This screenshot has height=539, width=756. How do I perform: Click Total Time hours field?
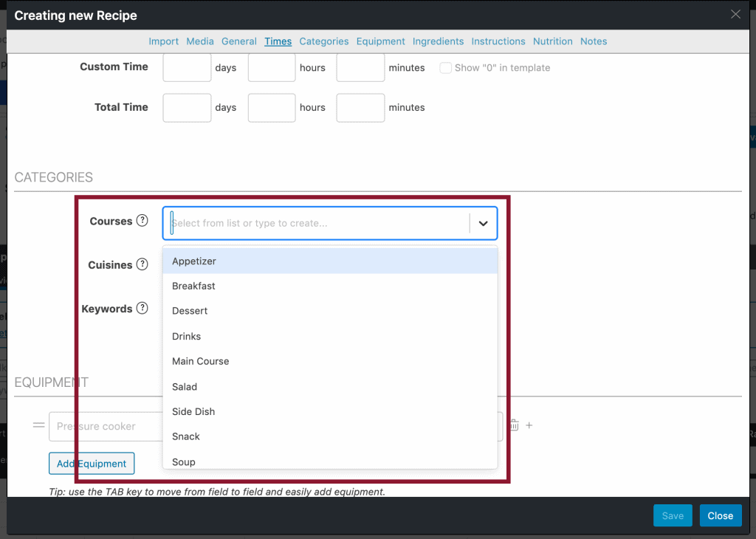coord(272,108)
